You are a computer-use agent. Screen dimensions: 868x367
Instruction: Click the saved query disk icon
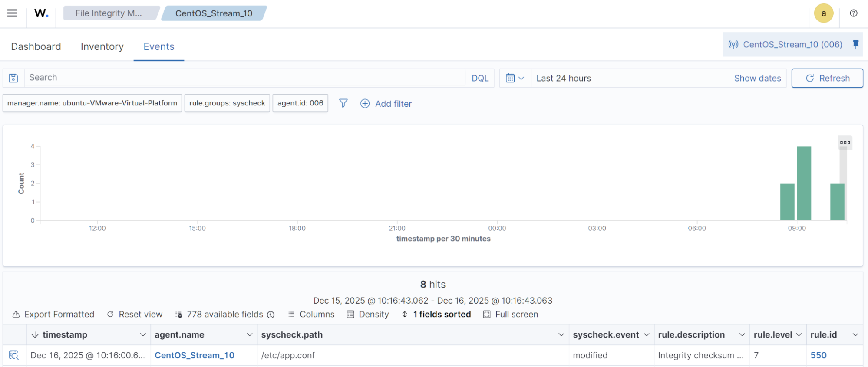(x=13, y=78)
